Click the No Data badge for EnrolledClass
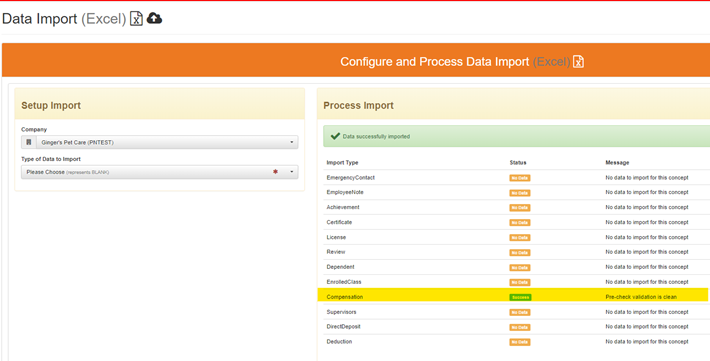Viewport: 710px width, 361px height. point(520,283)
